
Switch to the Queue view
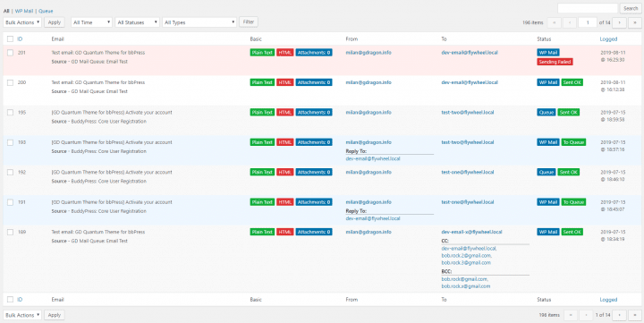tap(46, 11)
